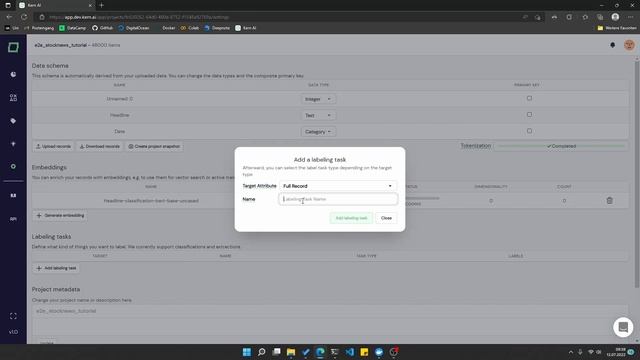This screenshot has width=640, height=360.
Task: Open the GitHub bookmark
Action: coord(102,28)
